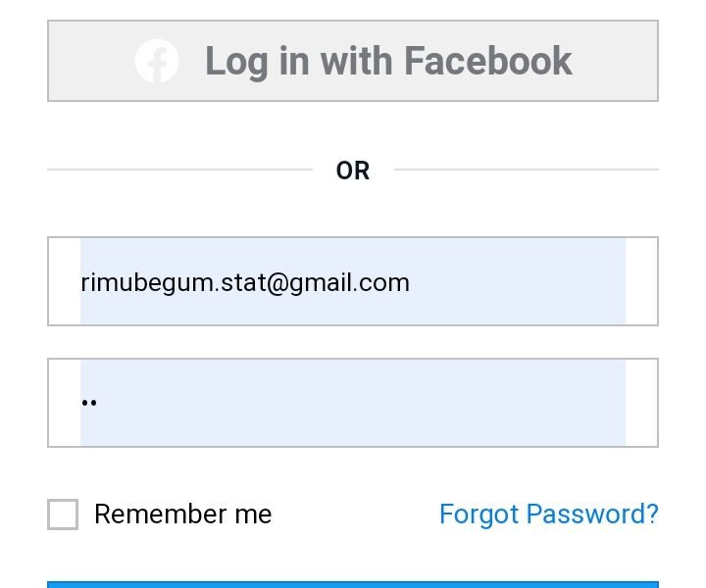This screenshot has height=588, width=706.
Task: Select the white circular 'f' emblem
Action: (157, 61)
